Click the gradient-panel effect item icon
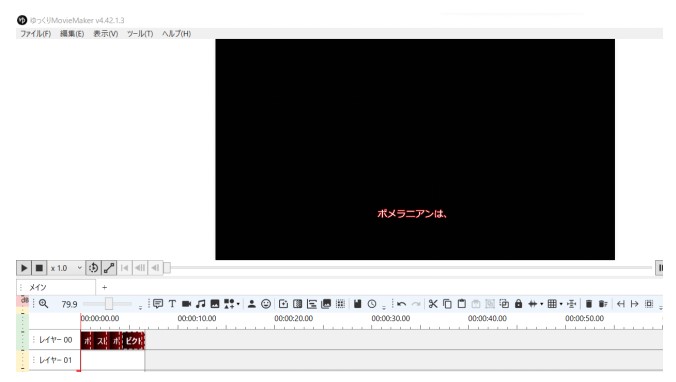Screen dimensions: 676x382 [x=297, y=304]
